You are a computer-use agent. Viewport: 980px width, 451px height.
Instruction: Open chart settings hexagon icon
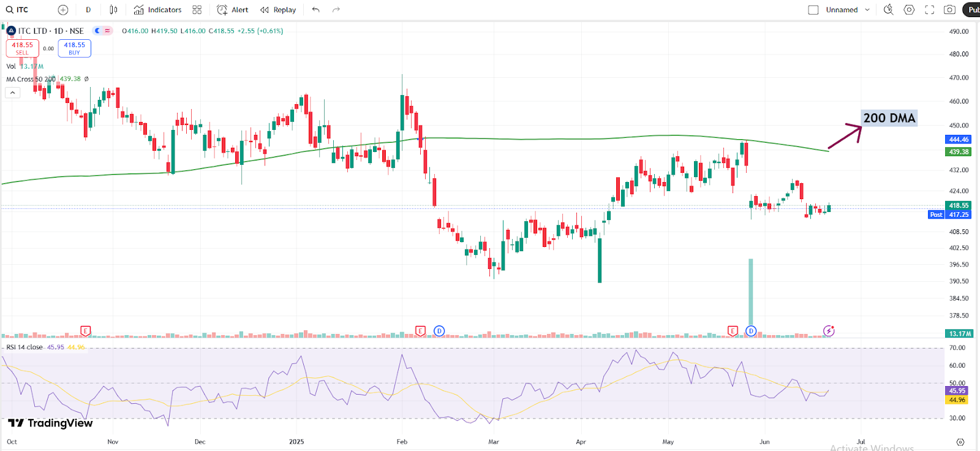click(x=909, y=10)
